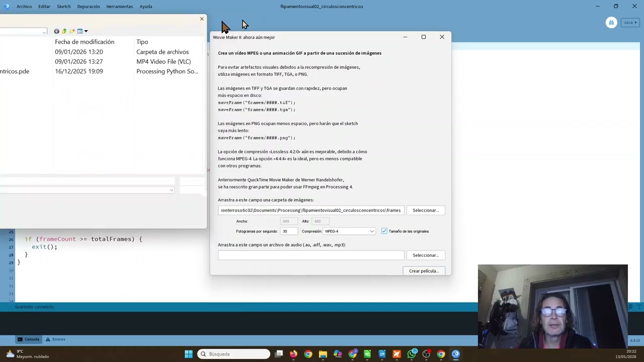Open the Editar menu
This screenshot has height=362, width=644.
pyautogui.click(x=44, y=7)
